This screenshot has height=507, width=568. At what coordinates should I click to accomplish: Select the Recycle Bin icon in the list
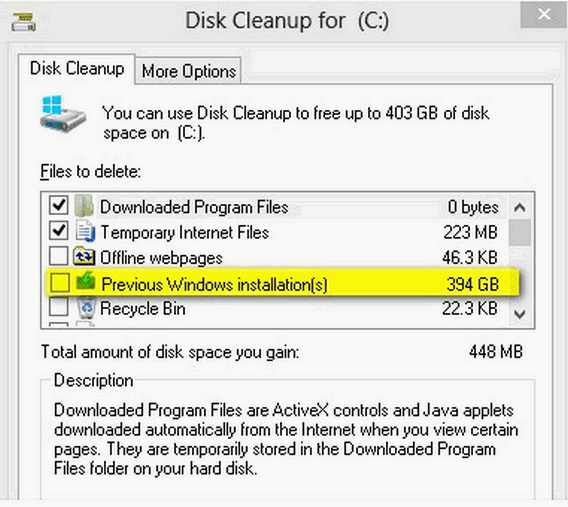(87, 308)
